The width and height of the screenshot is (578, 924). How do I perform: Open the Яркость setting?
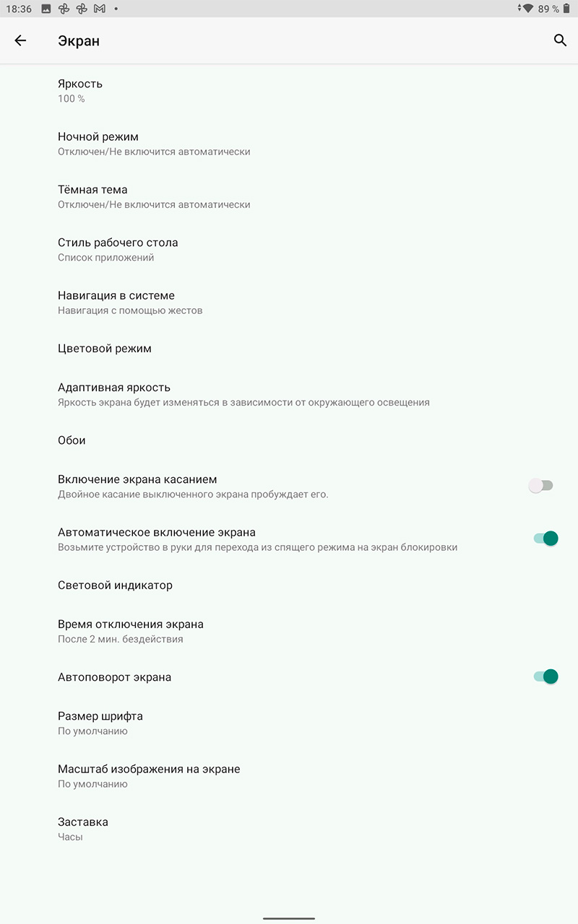click(80, 90)
